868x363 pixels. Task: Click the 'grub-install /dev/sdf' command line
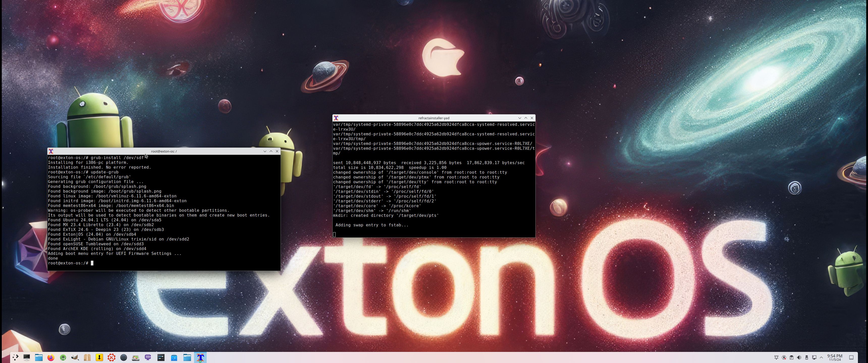(x=96, y=158)
